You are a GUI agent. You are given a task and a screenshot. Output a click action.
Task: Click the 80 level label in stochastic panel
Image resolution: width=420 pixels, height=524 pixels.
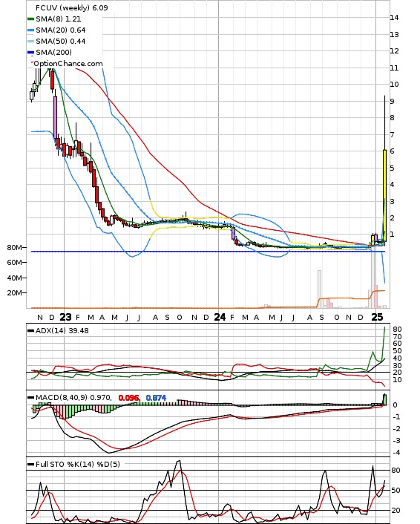pos(396,471)
